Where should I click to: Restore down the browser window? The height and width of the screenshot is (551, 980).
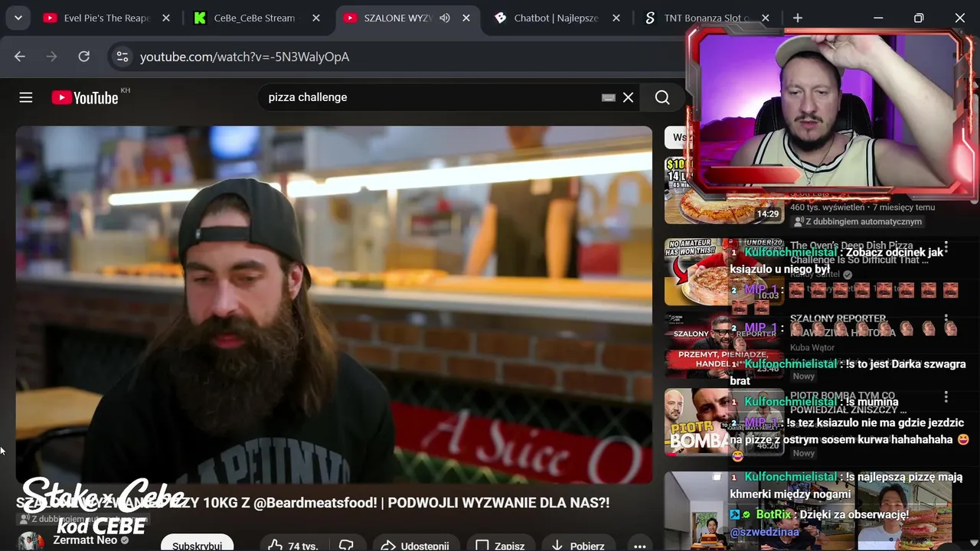[919, 18]
